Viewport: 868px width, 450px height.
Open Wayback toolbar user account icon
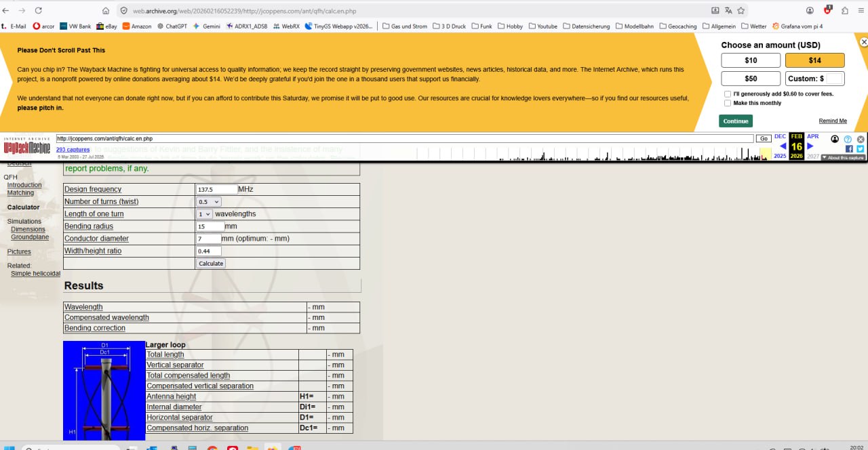point(835,139)
